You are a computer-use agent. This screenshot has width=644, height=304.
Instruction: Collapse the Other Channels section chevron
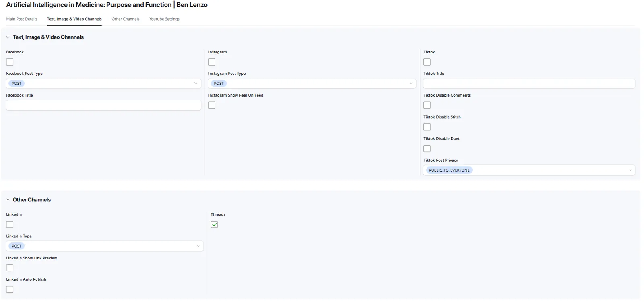click(8, 199)
